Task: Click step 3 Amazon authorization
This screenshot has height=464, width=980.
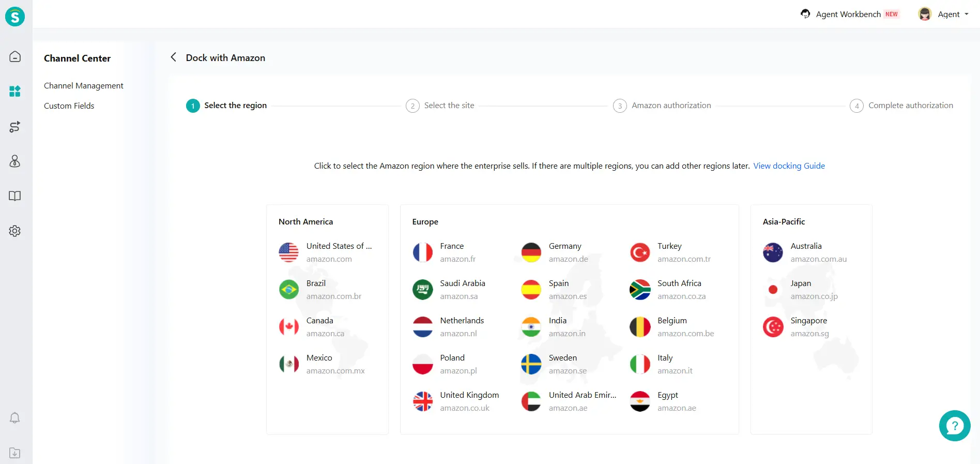Action: 662,106
